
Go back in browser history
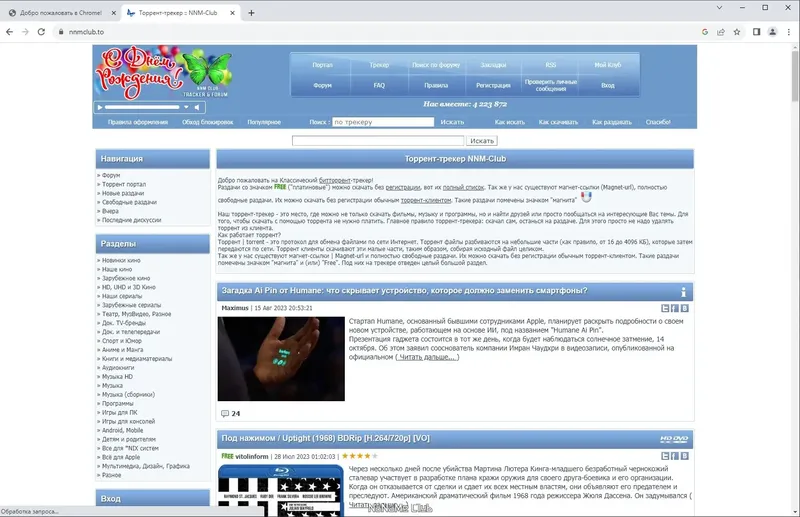point(9,32)
